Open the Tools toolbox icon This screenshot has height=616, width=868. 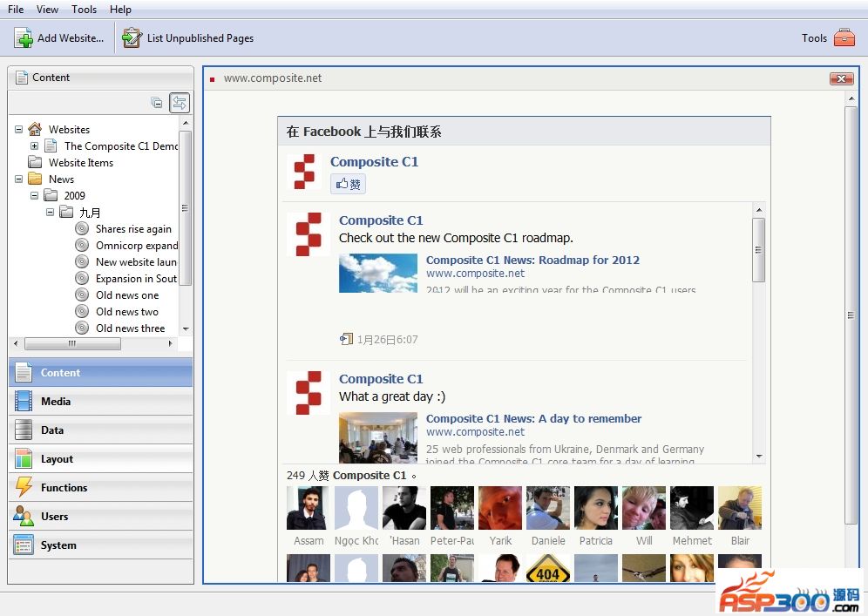[844, 37]
